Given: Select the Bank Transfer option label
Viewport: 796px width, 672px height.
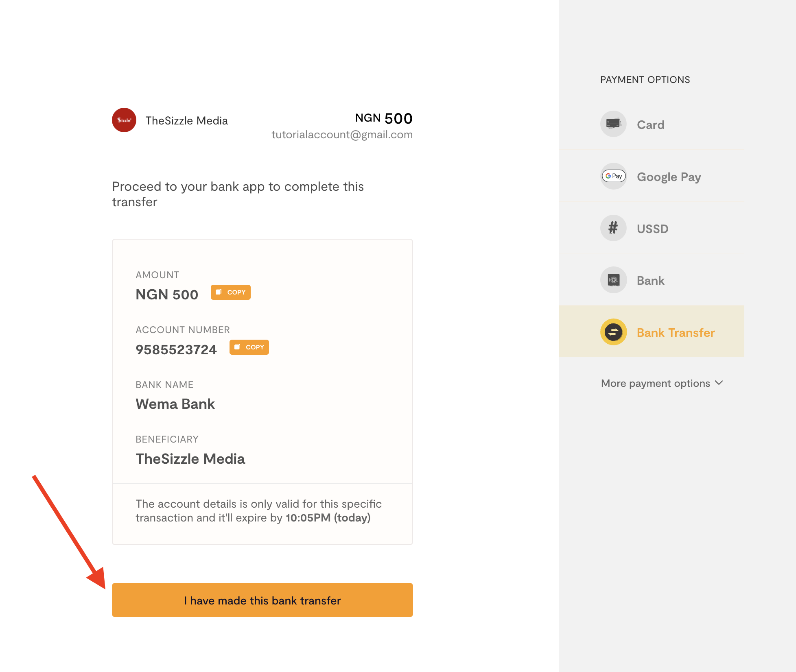Looking at the screenshot, I should [676, 333].
